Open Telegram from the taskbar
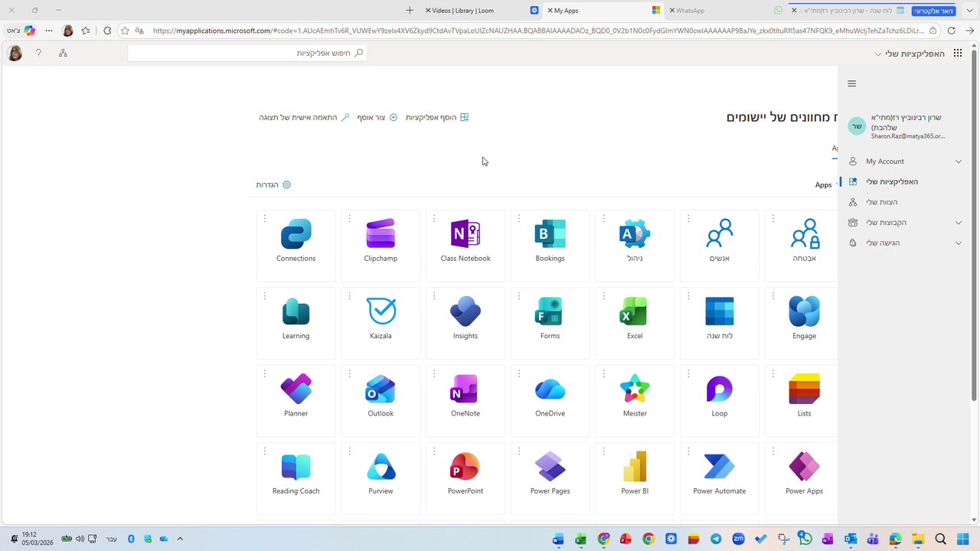 tap(716, 539)
